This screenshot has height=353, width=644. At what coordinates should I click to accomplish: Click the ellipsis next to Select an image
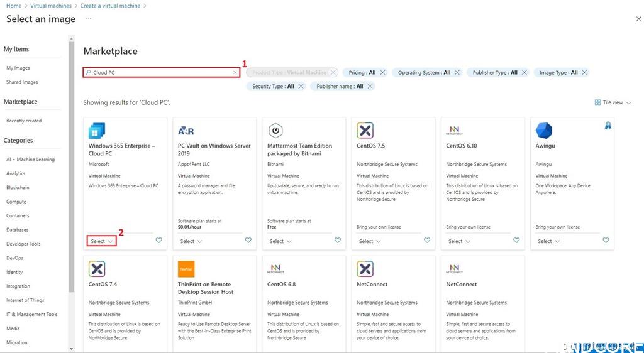click(x=89, y=19)
